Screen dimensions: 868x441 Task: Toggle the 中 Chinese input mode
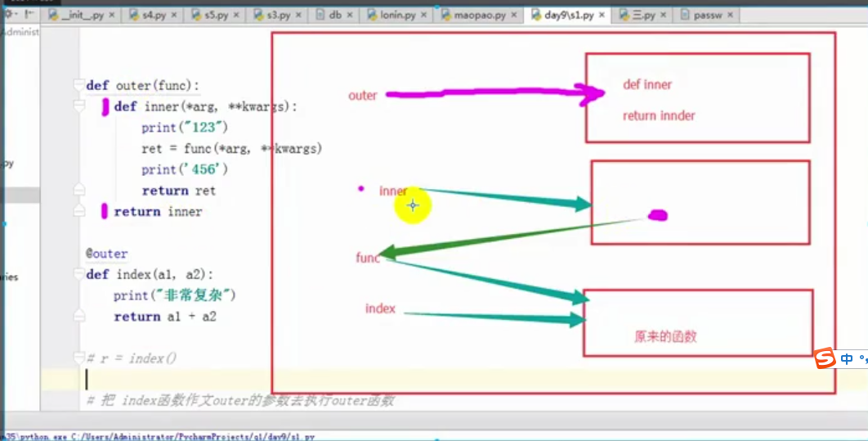pyautogui.click(x=847, y=359)
